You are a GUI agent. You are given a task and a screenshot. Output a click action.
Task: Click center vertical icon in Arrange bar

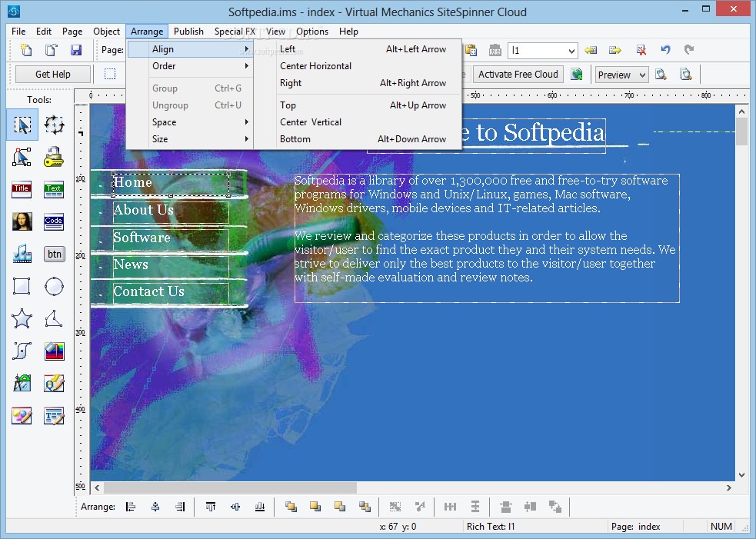(x=235, y=507)
